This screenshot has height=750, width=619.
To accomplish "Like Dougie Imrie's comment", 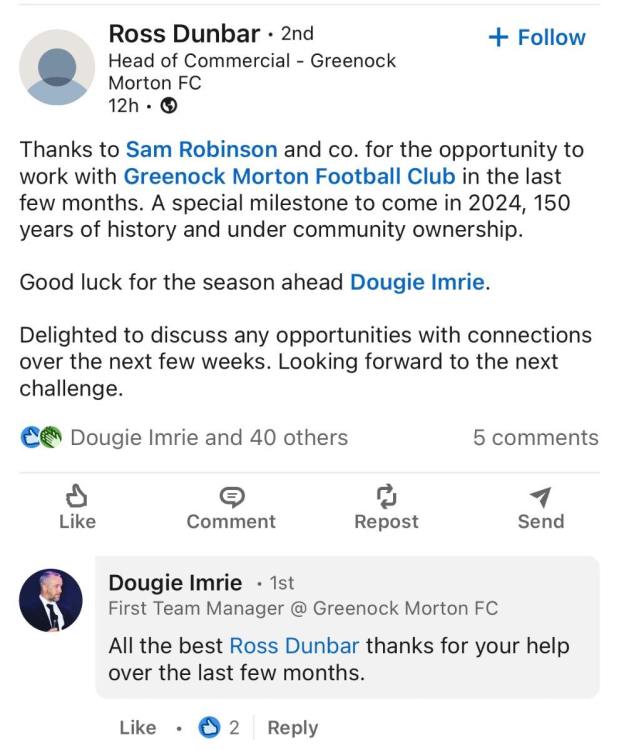I will [x=137, y=728].
